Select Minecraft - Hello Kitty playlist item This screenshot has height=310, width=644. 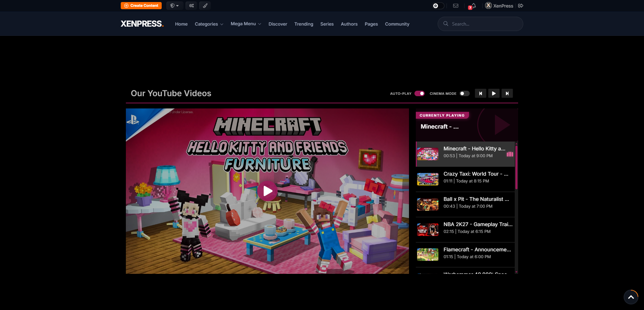coord(465,154)
